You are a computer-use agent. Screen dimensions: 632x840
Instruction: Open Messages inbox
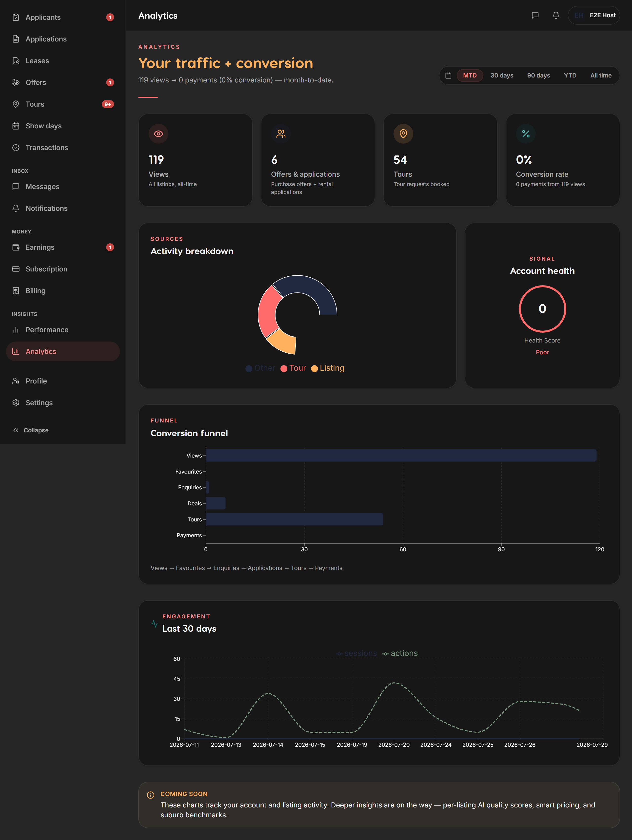coord(63,187)
